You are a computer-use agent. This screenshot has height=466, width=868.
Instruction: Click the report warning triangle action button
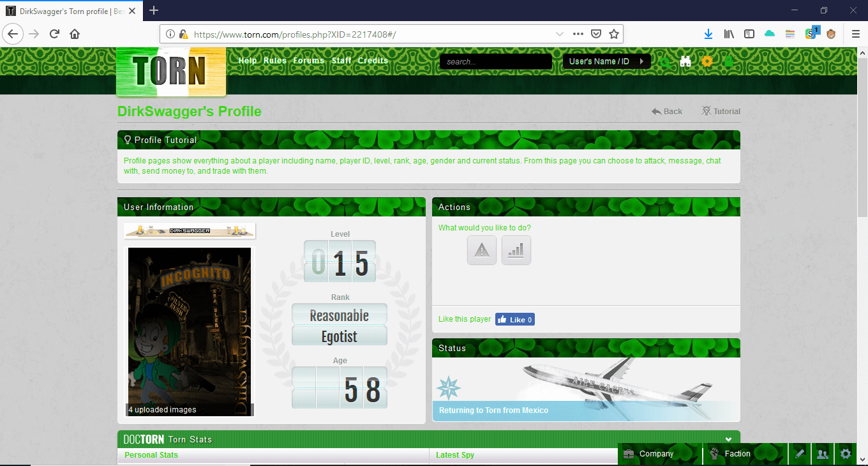482,250
